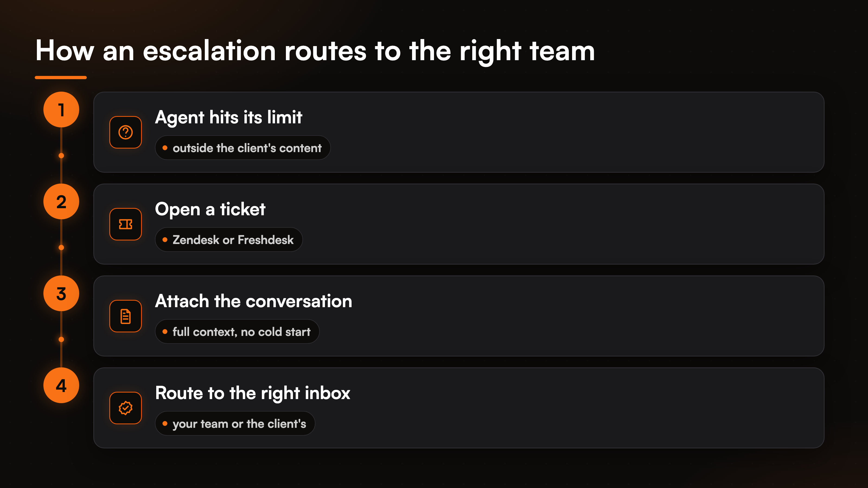Select the "your team or the client's" tag
Screen dimensions: 868x488
click(235, 424)
